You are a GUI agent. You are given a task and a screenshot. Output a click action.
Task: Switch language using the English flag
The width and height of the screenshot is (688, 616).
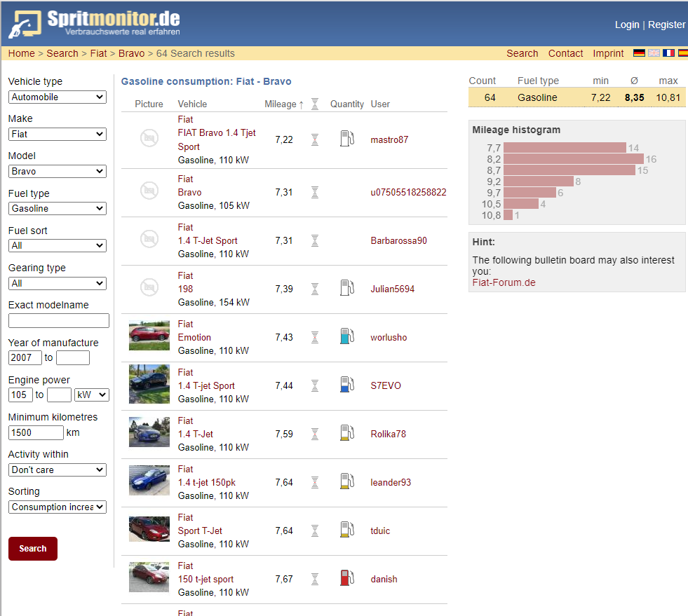tap(654, 53)
